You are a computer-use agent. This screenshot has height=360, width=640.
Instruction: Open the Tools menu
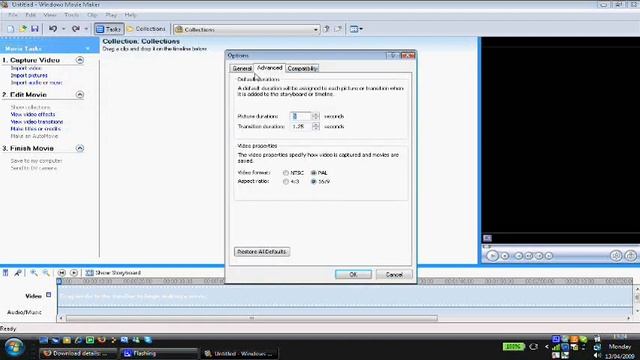(x=71, y=15)
